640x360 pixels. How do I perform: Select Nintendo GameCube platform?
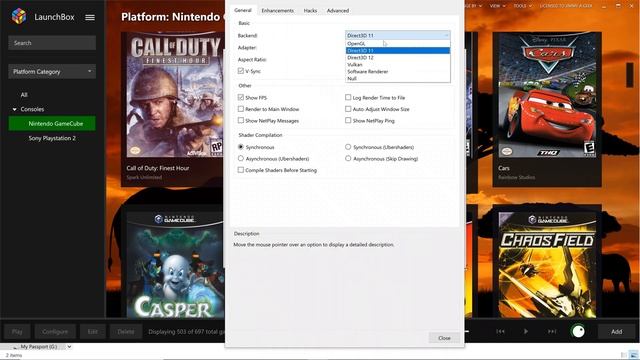click(52, 124)
